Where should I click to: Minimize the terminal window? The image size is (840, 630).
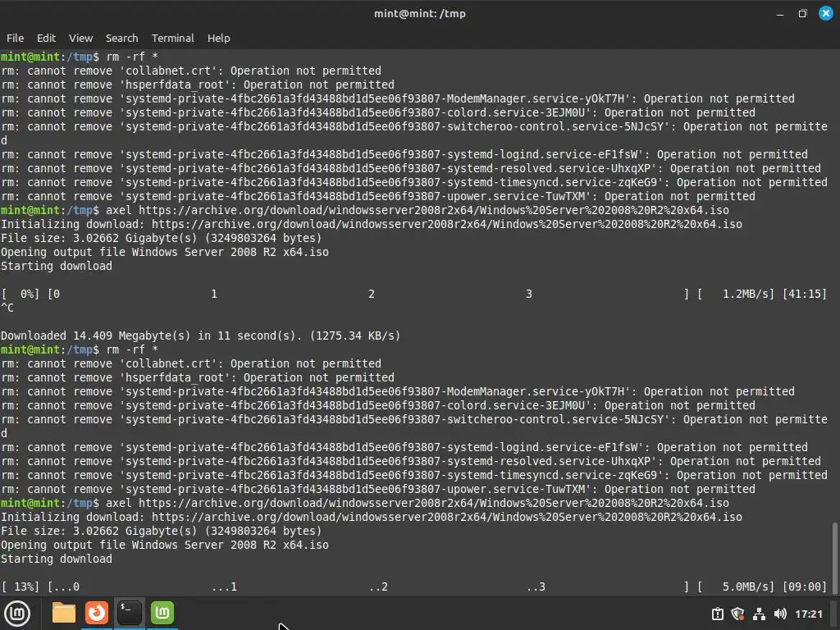point(780,14)
